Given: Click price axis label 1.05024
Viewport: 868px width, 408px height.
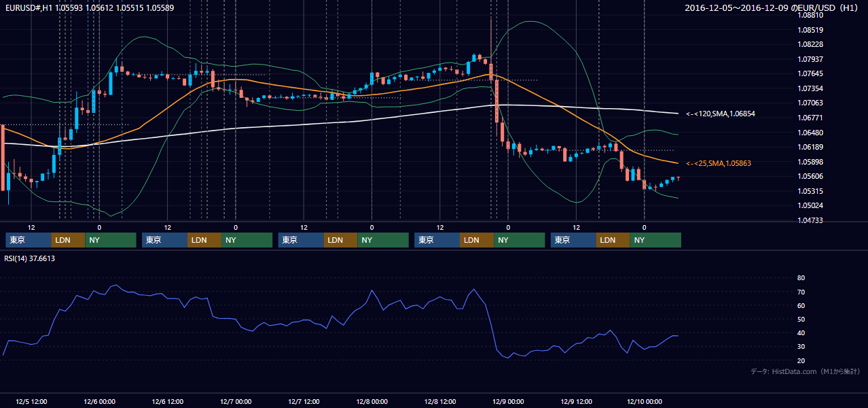Looking at the screenshot, I should pos(810,205).
